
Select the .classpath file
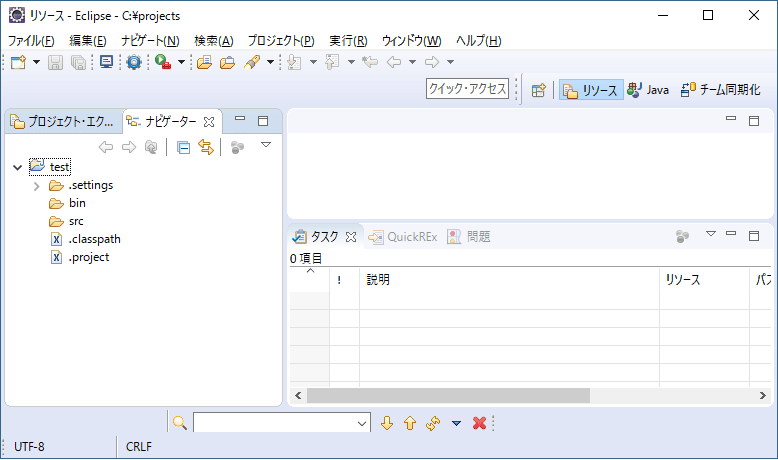(94, 239)
